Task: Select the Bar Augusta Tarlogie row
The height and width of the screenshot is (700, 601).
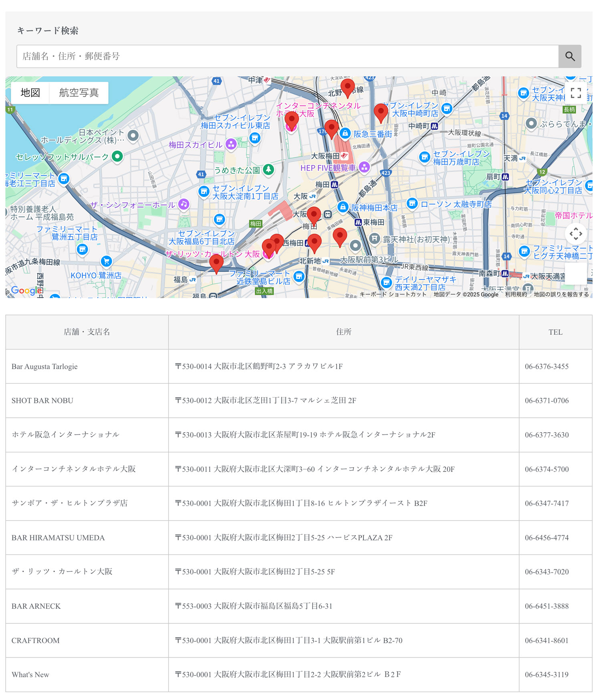Action: [x=299, y=366]
